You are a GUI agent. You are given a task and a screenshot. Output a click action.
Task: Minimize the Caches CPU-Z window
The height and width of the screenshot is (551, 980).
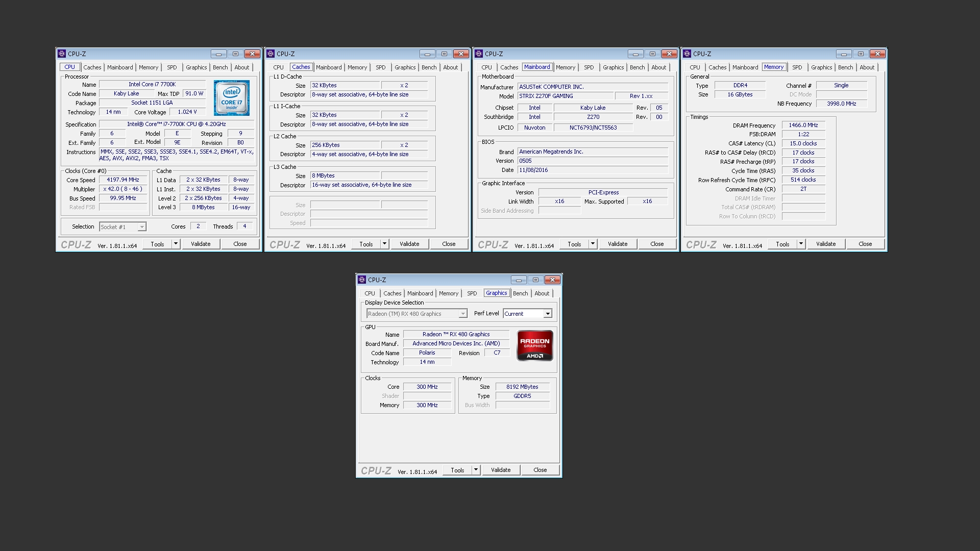(x=427, y=54)
